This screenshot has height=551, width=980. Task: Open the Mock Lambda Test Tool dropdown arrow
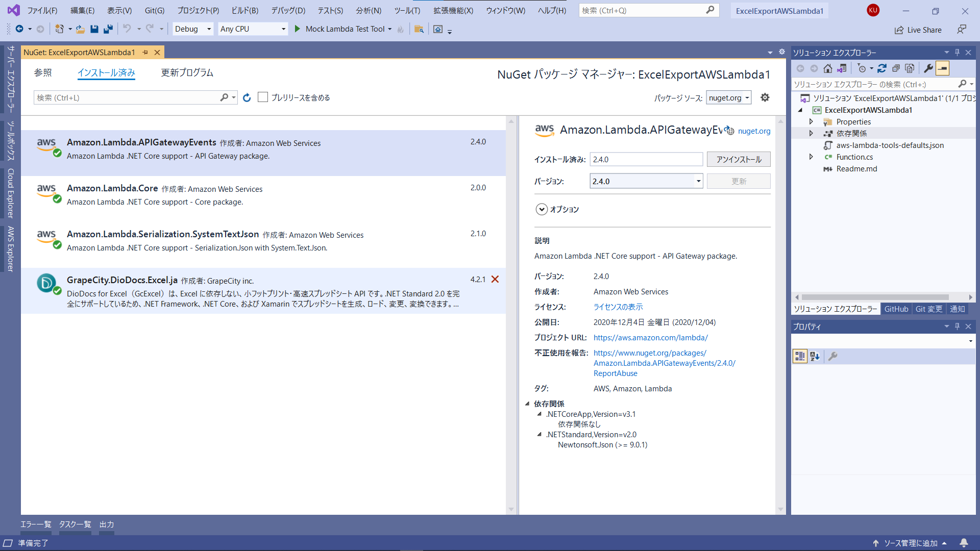[x=390, y=29]
